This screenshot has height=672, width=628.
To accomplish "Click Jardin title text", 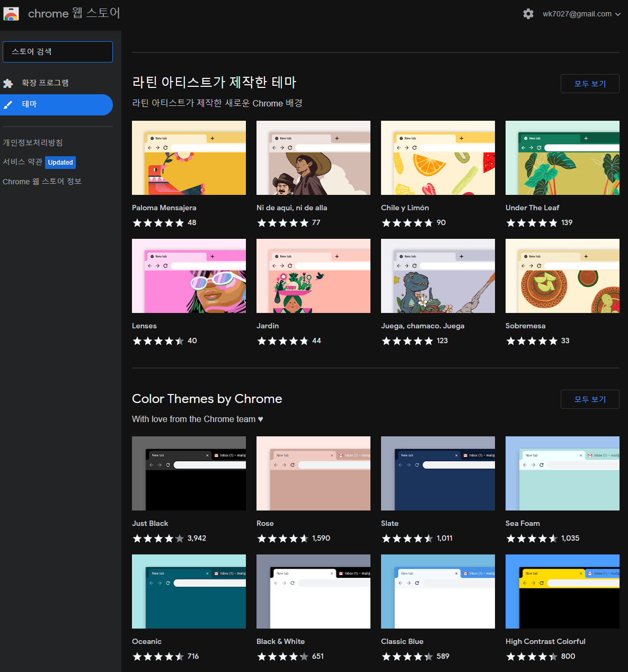I will pyautogui.click(x=268, y=326).
